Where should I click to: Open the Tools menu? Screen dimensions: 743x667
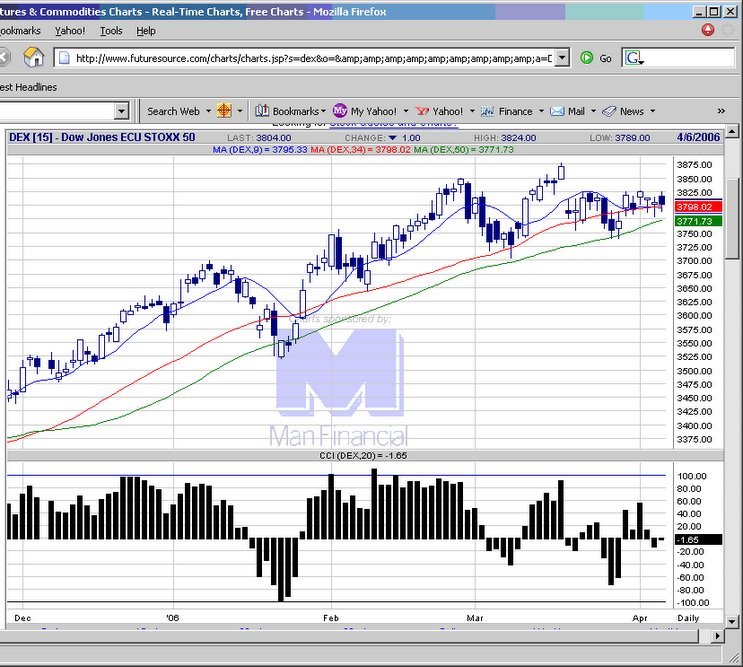tap(111, 31)
